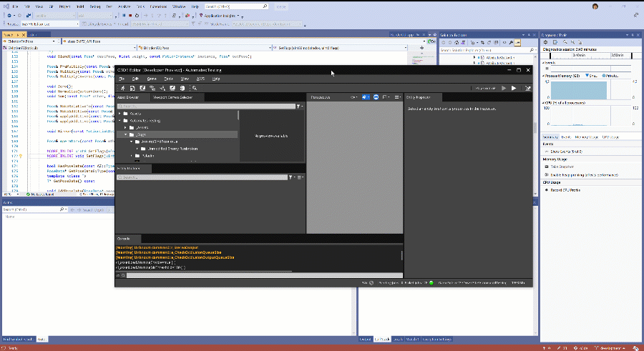This screenshot has width=644, height=351.
Task: Open the AWS menu in O3DE Editor
Action: [x=200, y=79]
